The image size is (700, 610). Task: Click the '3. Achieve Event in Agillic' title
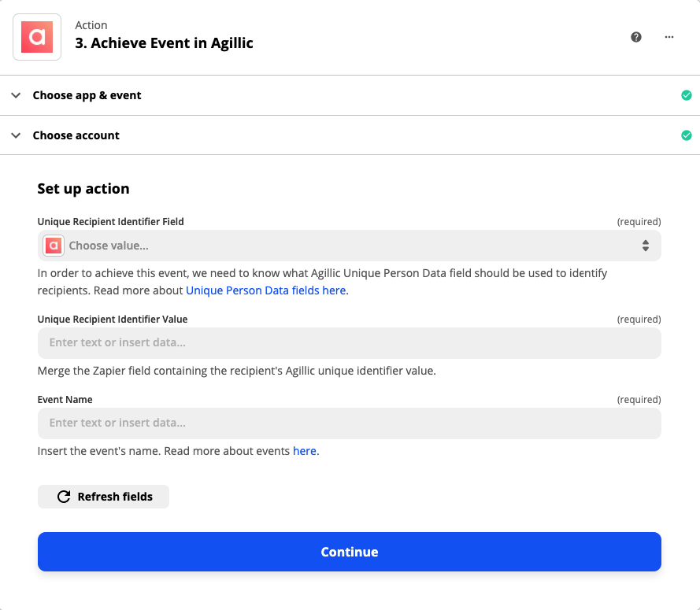(x=164, y=43)
